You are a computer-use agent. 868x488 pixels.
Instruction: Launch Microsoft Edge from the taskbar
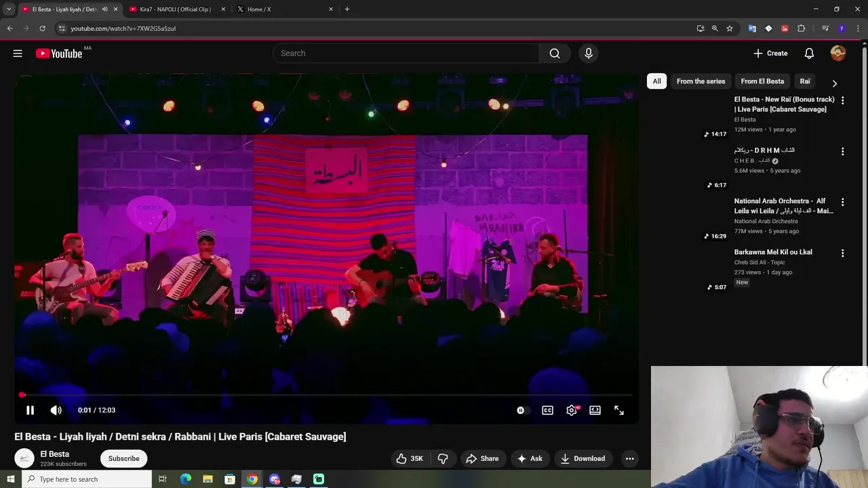point(186,479)
